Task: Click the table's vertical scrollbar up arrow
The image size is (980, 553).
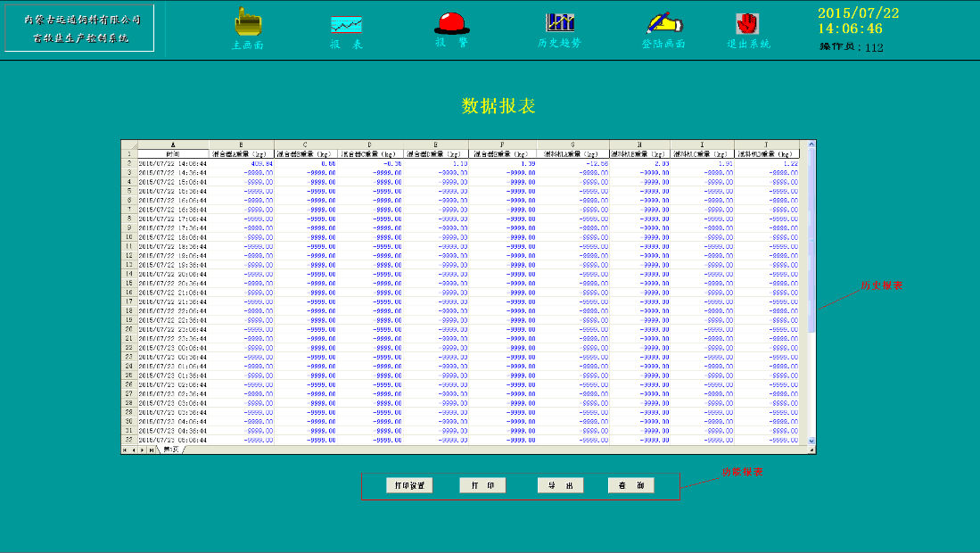Action: pyautogui.click(x=811, y=144)
